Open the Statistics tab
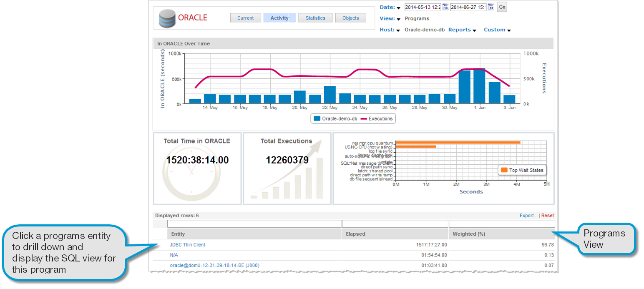 tap(315, 18)
